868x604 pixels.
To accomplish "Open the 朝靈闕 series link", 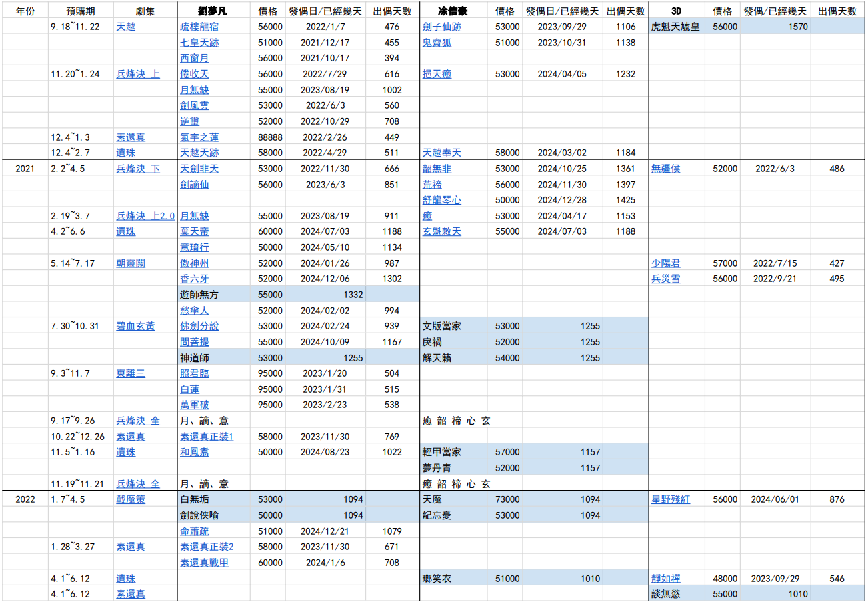I will 131,263.
